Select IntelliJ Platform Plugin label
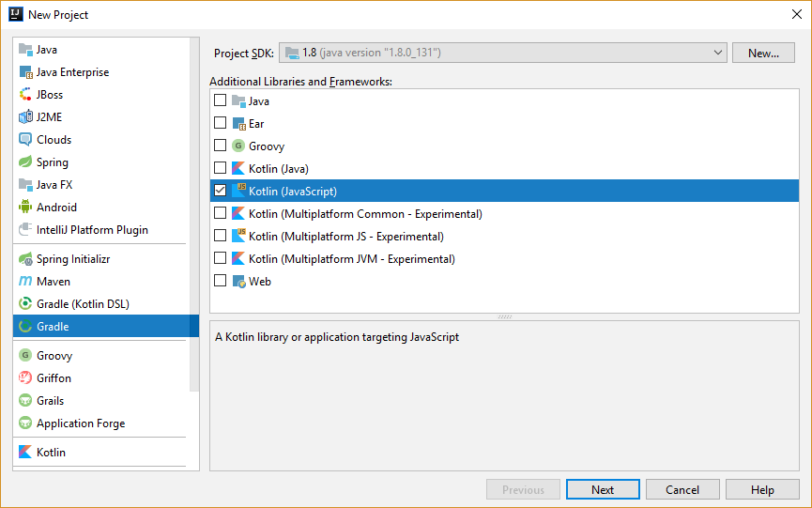Image resolution: width=812 pixels, height=508 pixels. (x=92, y=229)
